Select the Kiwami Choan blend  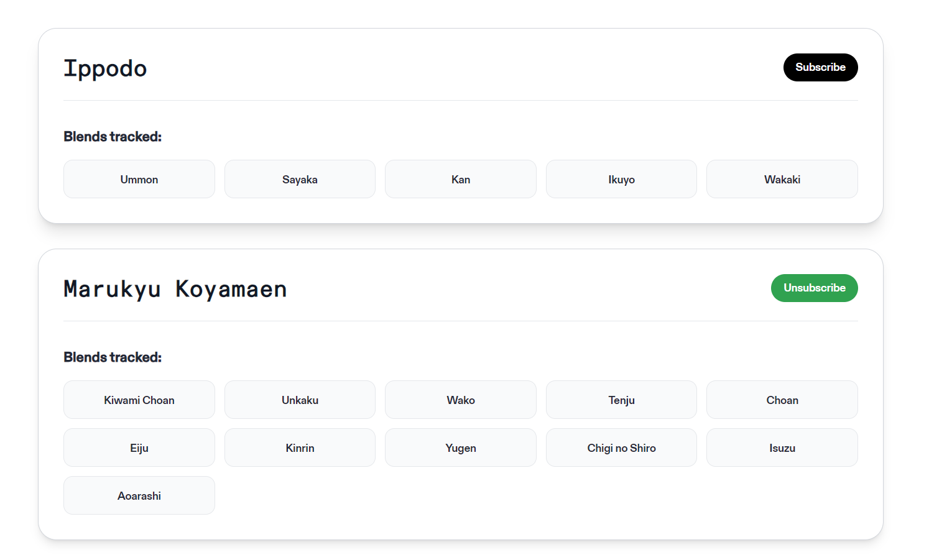[139, 400]
